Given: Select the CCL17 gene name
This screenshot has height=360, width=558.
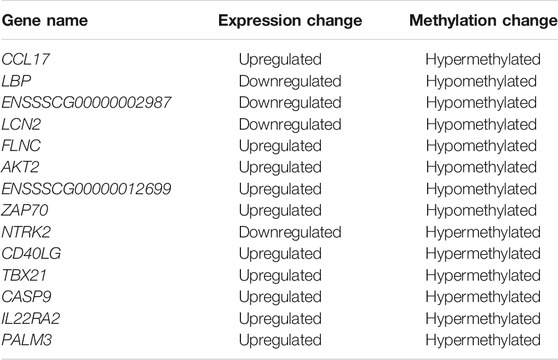Looking at the screenshot, I should coord(25,59).
